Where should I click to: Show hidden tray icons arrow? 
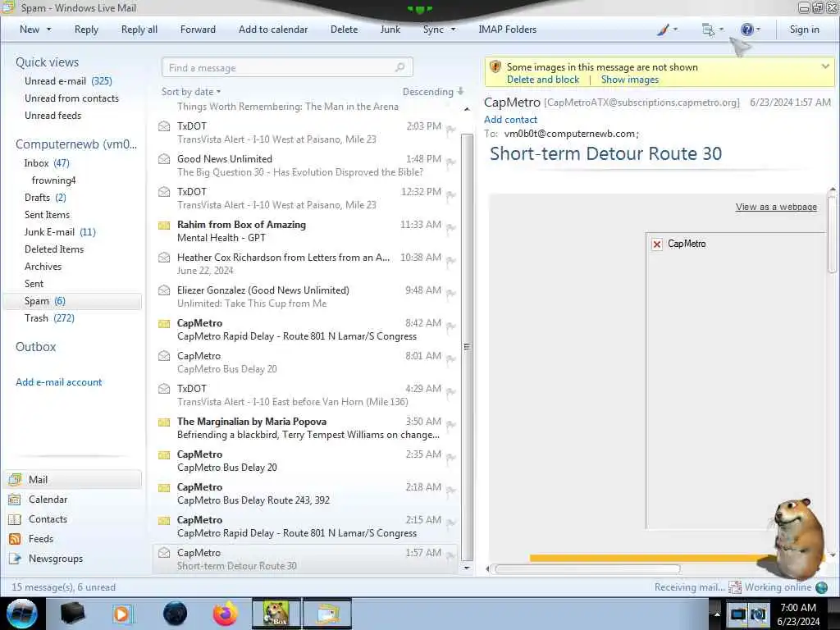coord(717,614)
